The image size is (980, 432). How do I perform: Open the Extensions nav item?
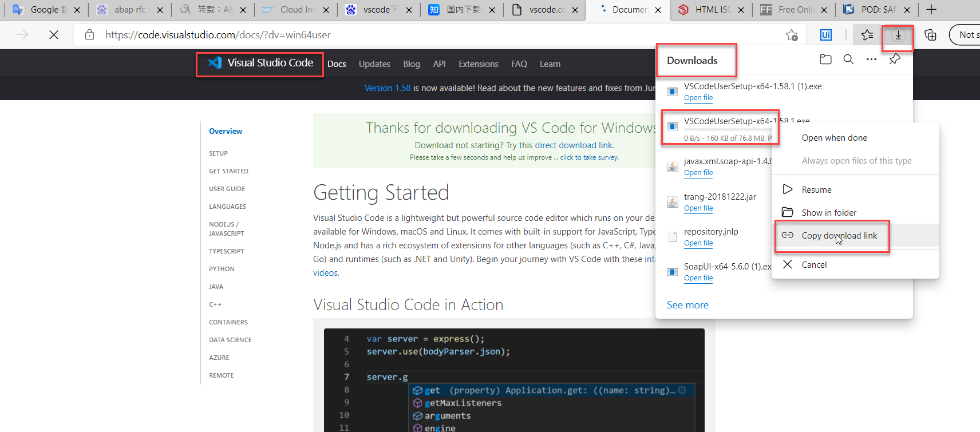point(479,64)
